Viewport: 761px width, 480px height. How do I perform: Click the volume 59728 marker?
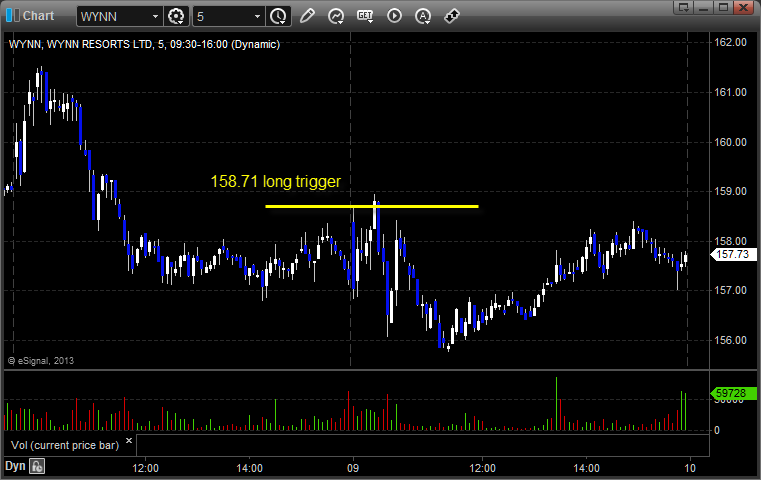point(733,393)
